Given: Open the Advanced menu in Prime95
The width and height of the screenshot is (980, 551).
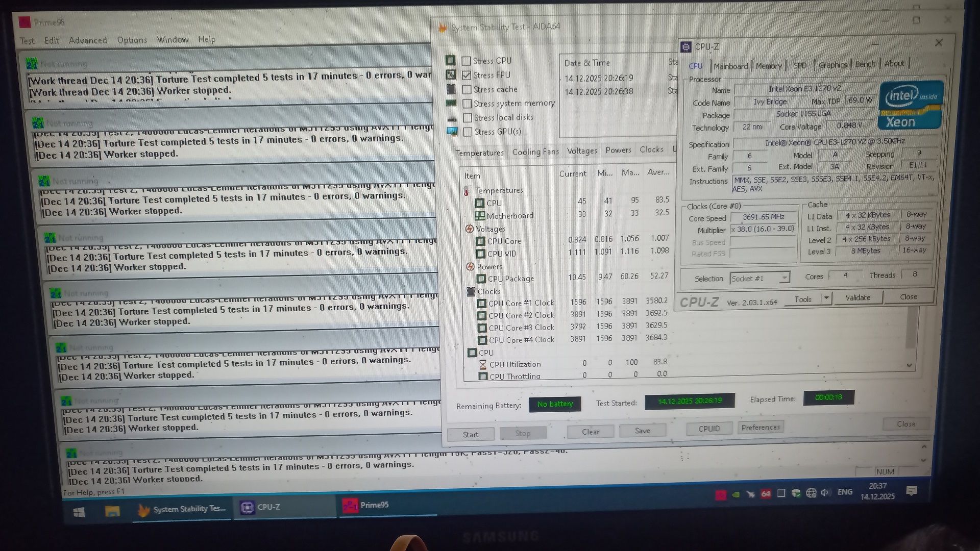Looking at the screenshot, I should click(88, 40).
